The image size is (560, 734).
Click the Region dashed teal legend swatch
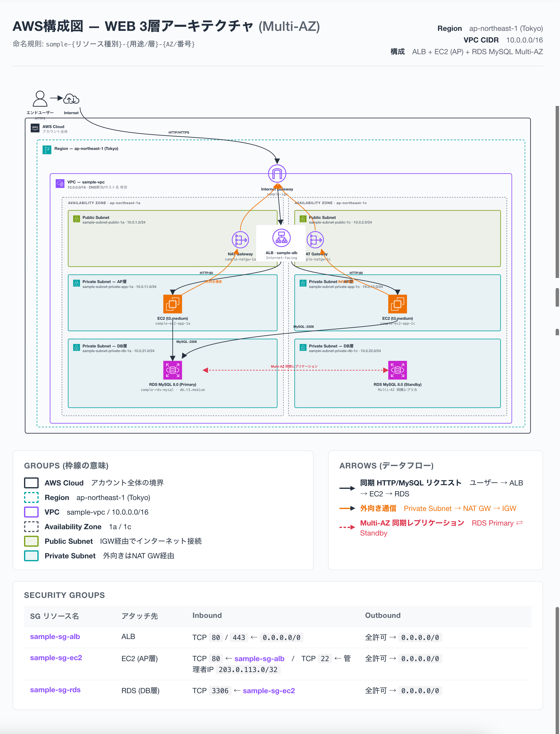coord(31,498)
